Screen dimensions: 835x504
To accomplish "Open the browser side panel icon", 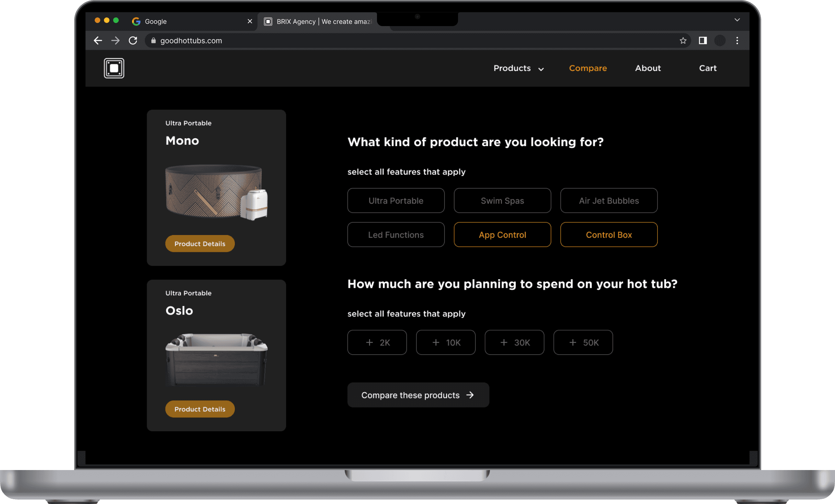I will (702, 40).
